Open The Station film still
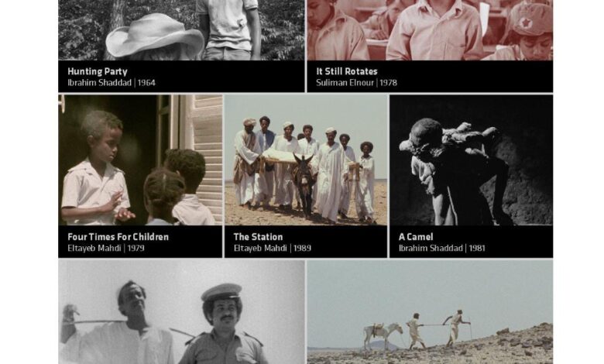Screen dimensions: 604x364 tap(306, 160)
